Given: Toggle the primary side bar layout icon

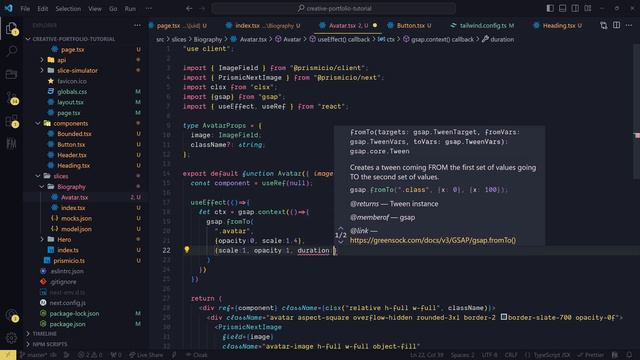Looking at the screenshot, I should tap(550, 9).
